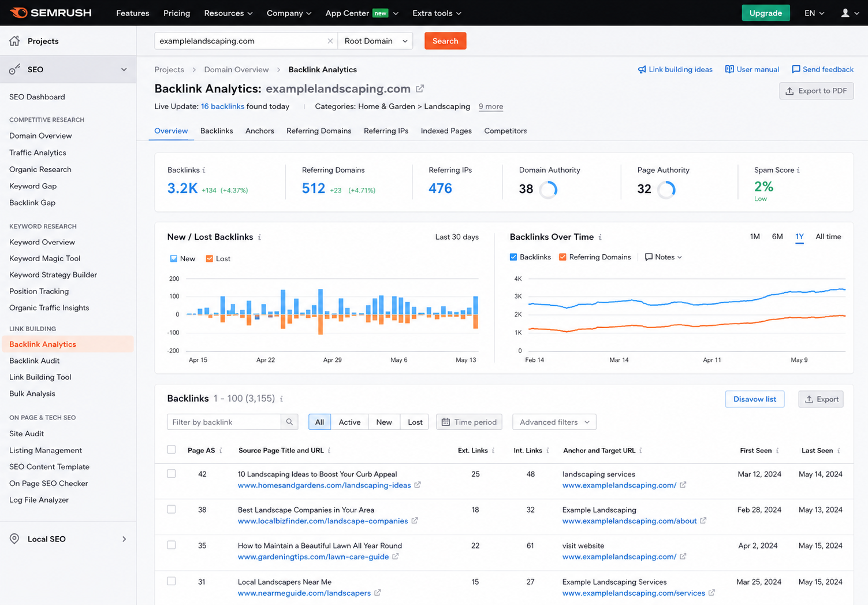Click info icon next to Page AS column
Image resolution: width=868 pixels, height=605 pixels.
click(221, 451)
